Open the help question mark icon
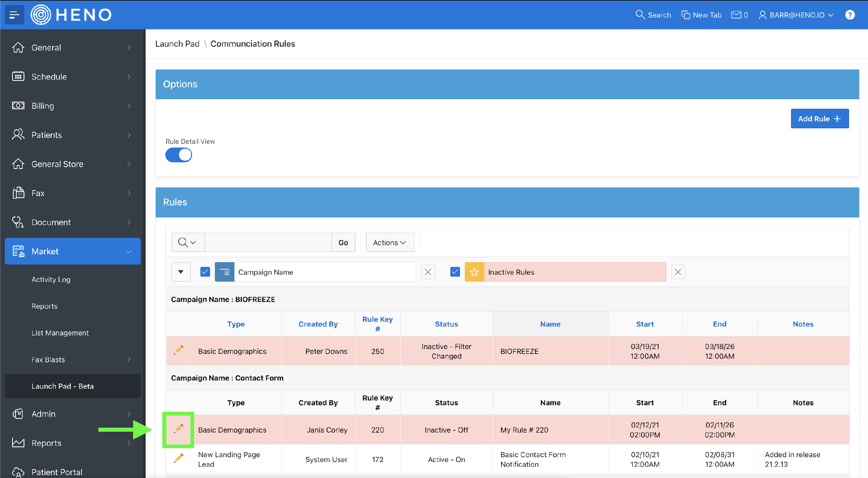 [849, 15]
